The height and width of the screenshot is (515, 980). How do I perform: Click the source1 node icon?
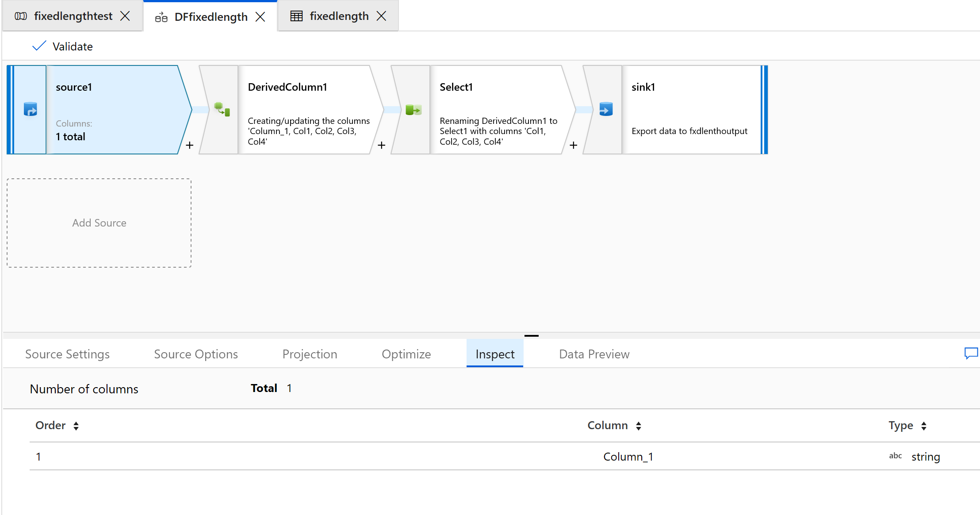tap(30, 109)
